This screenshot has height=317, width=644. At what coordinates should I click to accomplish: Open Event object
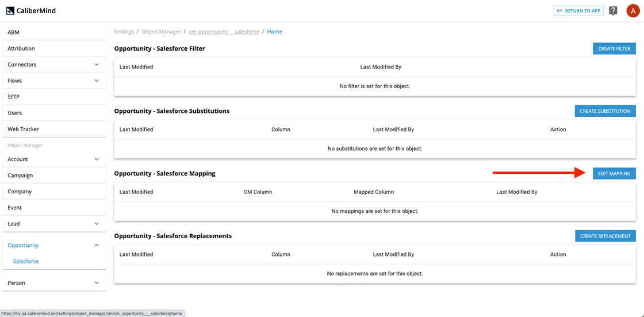click(54, 208)
